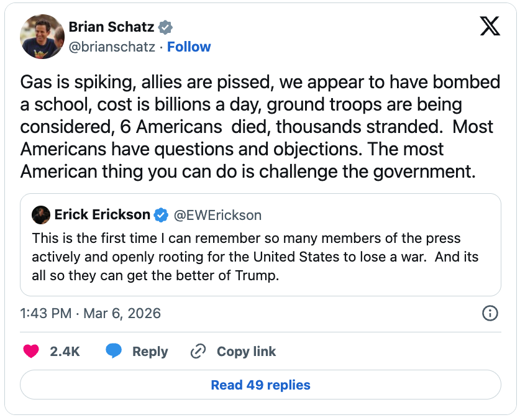Click Erick Erickson's small avatar

tap(41, 215)
